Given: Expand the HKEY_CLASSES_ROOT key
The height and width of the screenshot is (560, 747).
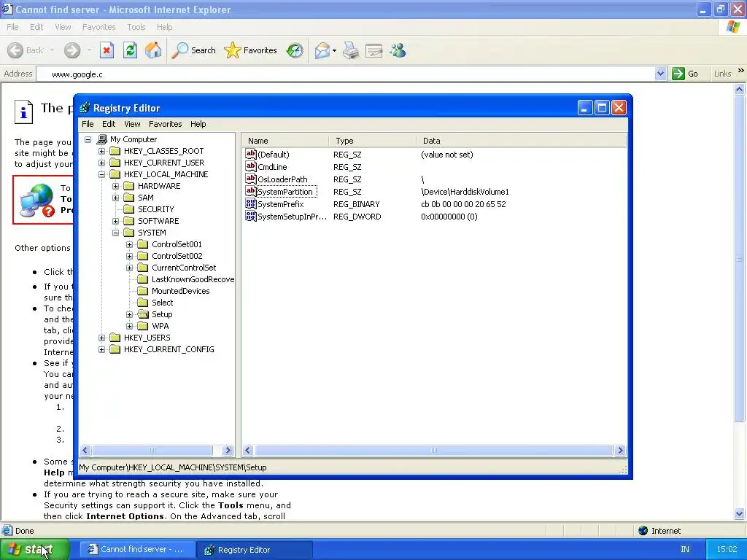Looking at the screenshot, I should coord(101,151).
